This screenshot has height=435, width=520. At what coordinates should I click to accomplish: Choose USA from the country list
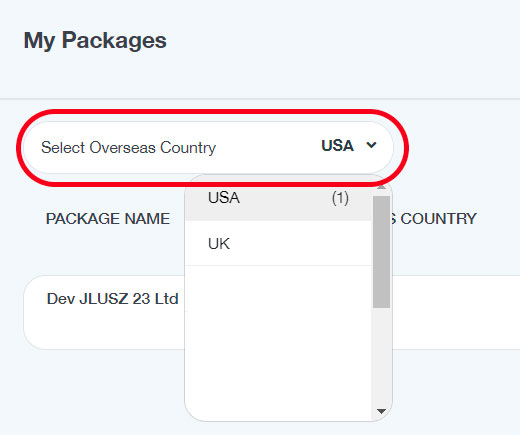pos(278,198)
